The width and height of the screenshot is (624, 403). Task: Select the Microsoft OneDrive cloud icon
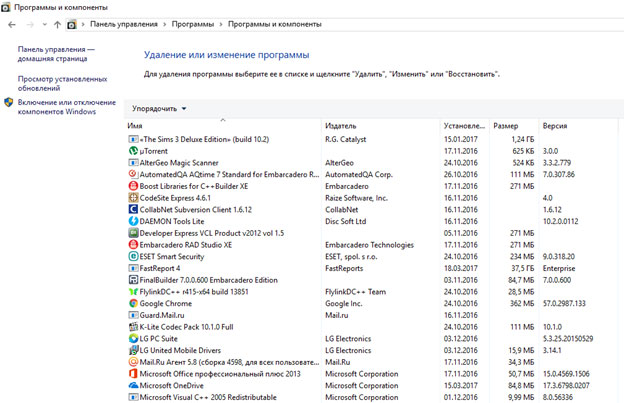[x=133, y=385]
